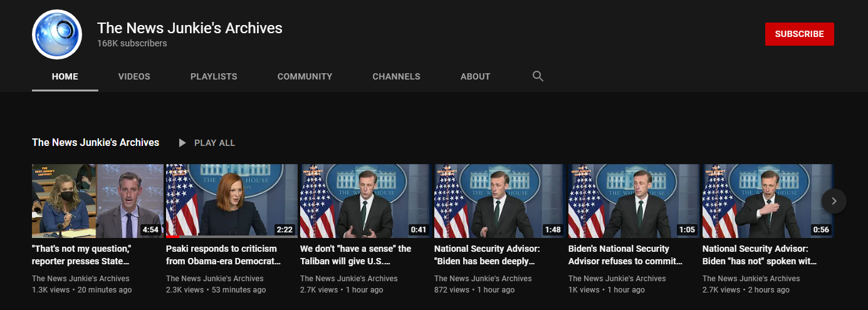
Task: Open the thumbnail with 1:48 duration
Action: click(500, 201)
